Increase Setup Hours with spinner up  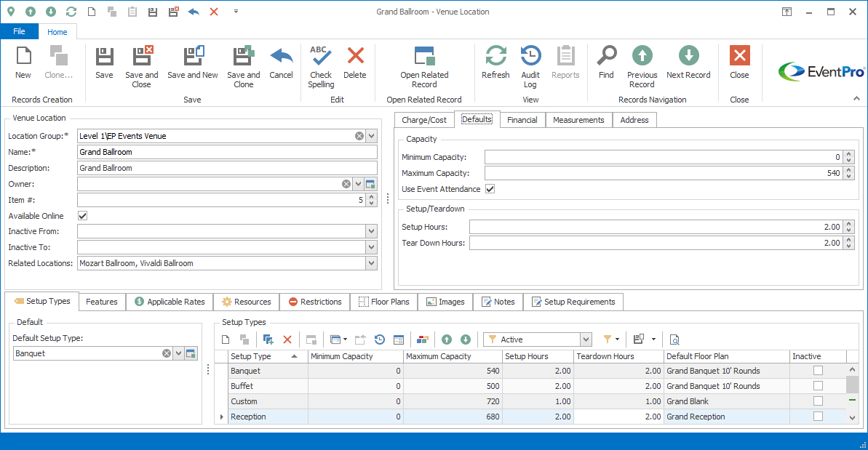pos(848,223)
